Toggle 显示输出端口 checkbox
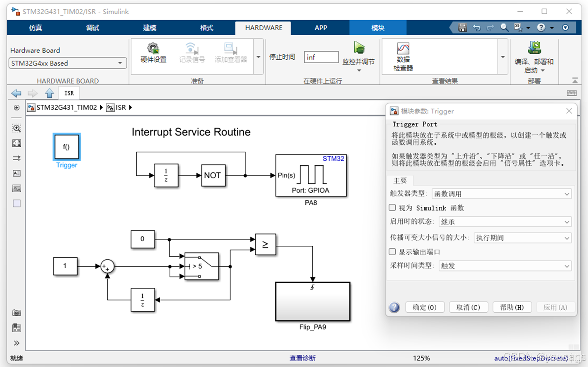Screen dimensions: 588x367 tap(392, 252)
